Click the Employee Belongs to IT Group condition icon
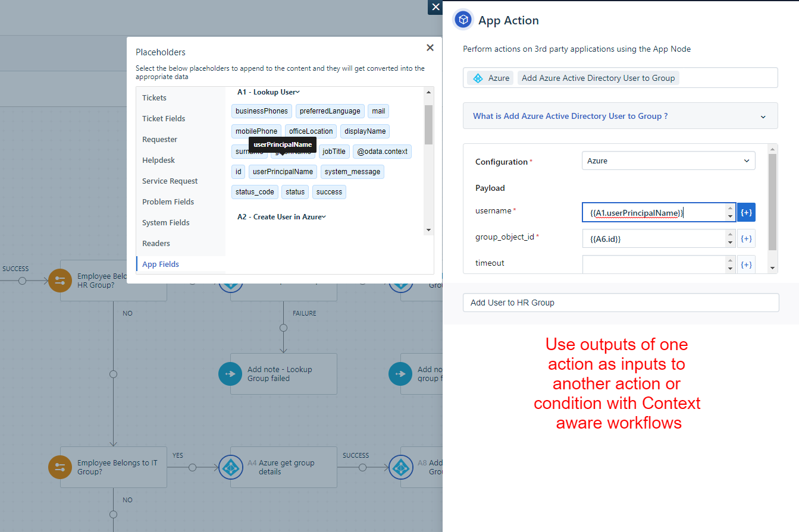Image resolution: width=799 pixels, height=532 pixels. (x=59, y=467)
